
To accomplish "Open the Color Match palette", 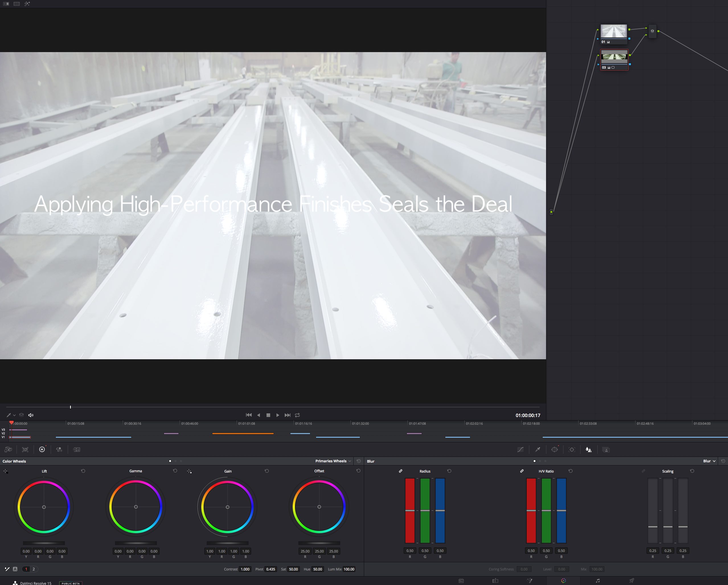I will coord(25,449).
